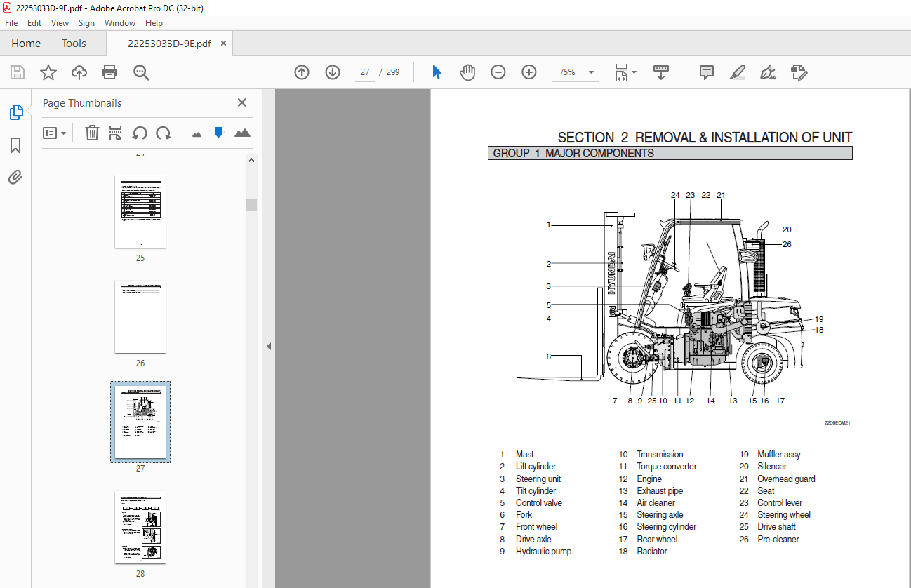Click the cloud upload icon

coord(79,72)
